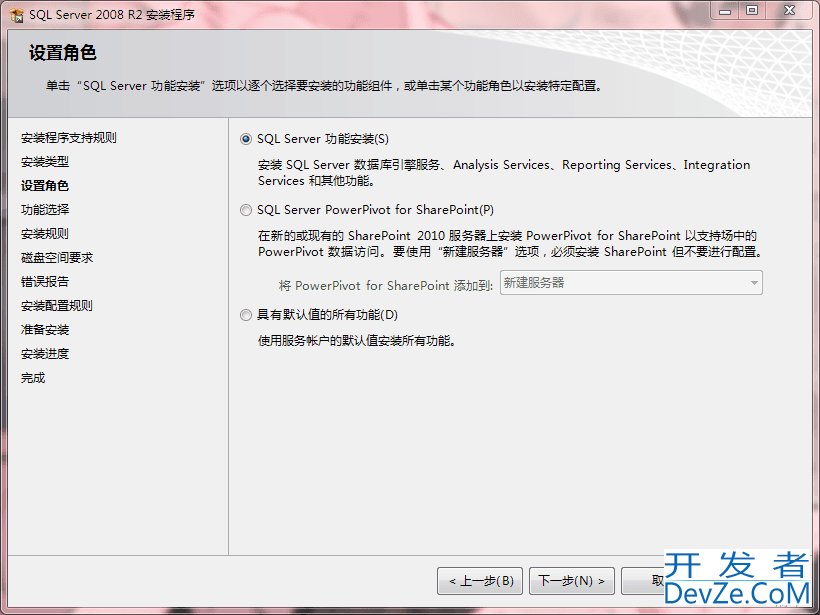Click the SQL Server setup title bar icon
Screen dimensions: 820x615
pyautogui.click(x=16, y=15)
